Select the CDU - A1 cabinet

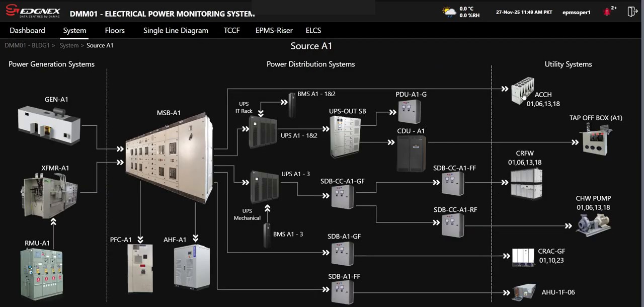click(x=411, y=153)
